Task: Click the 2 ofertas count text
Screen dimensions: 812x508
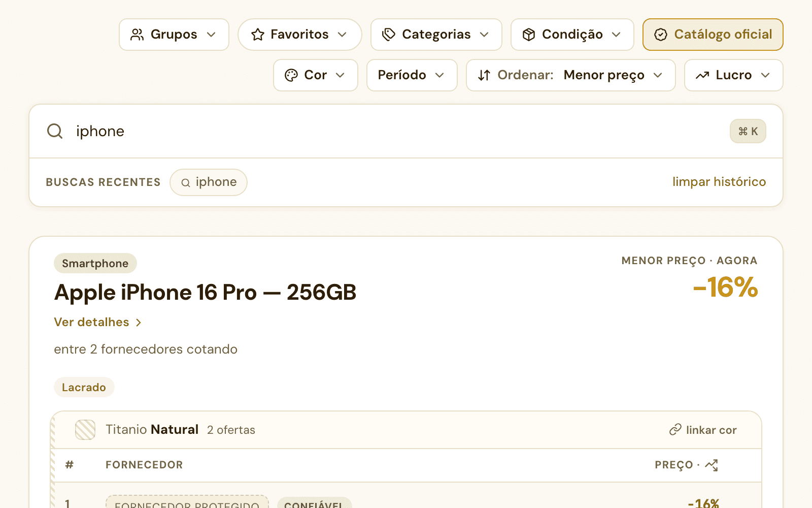Action: pos(231,430)
